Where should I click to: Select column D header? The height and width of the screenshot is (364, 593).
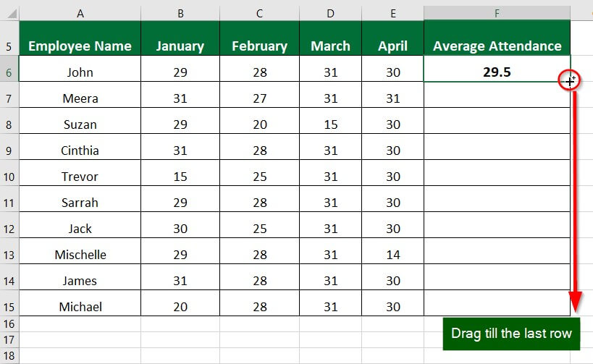click(330, 13)
